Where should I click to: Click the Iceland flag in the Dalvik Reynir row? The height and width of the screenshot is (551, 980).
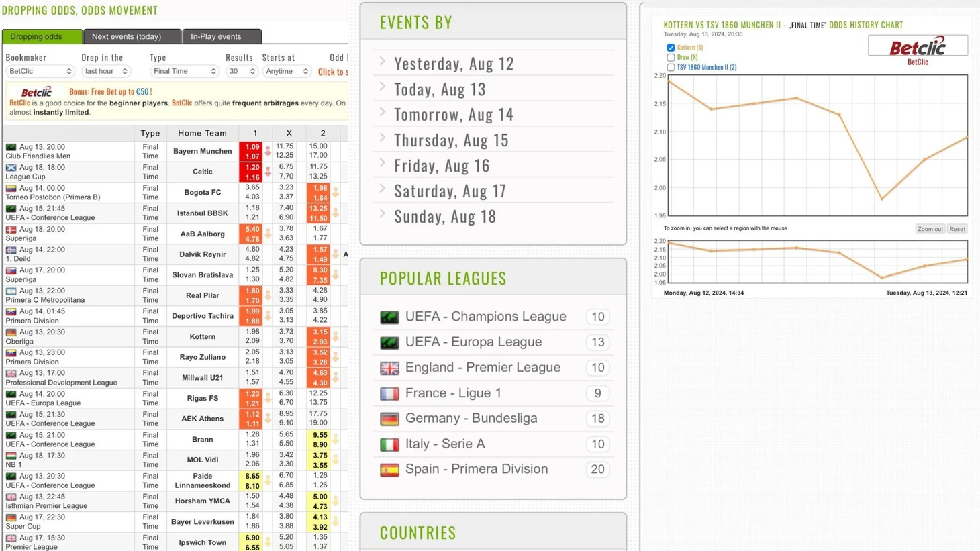tap(11, 250)
